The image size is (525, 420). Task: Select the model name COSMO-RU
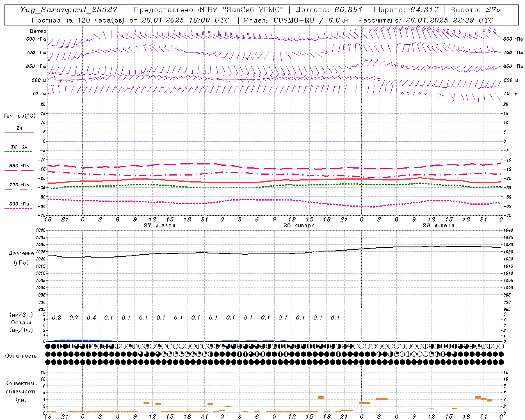click(292, 20)
